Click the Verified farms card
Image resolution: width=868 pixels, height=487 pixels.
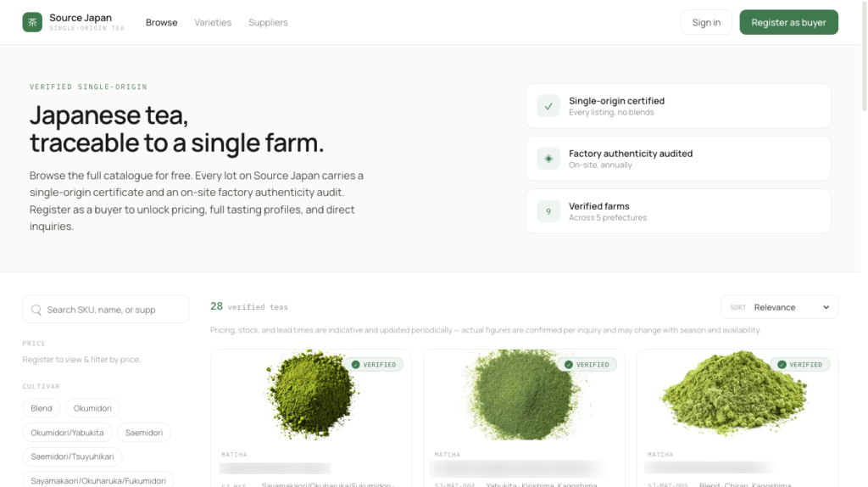click(678, 211)
